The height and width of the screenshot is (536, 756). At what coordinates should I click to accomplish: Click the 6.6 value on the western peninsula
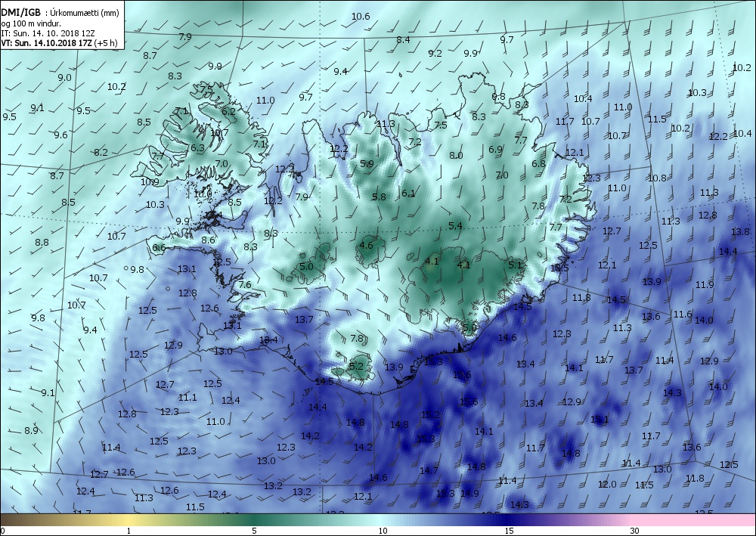159,248
